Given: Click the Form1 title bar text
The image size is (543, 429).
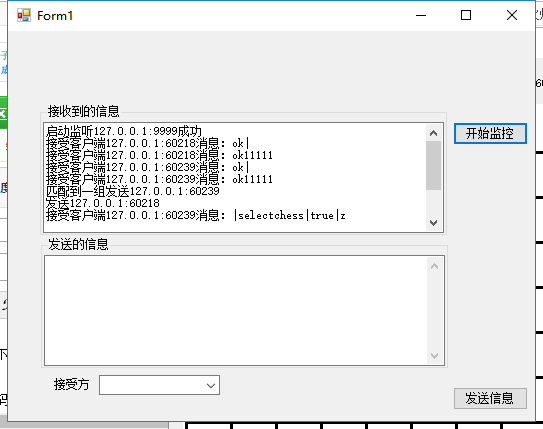Looking at the screenshot, I should click(55, 16).
